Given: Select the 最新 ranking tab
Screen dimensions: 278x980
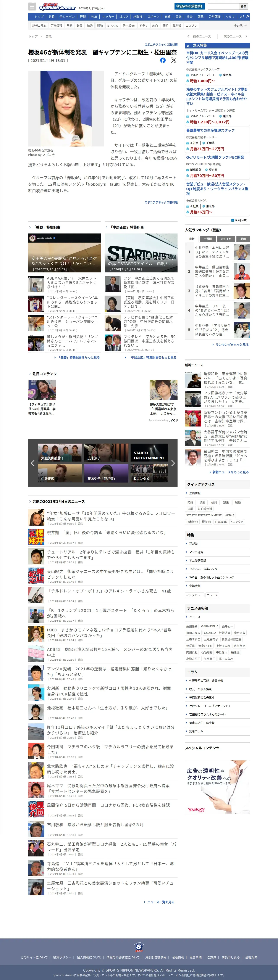Looking at the screenshot, I should point(192,239).
